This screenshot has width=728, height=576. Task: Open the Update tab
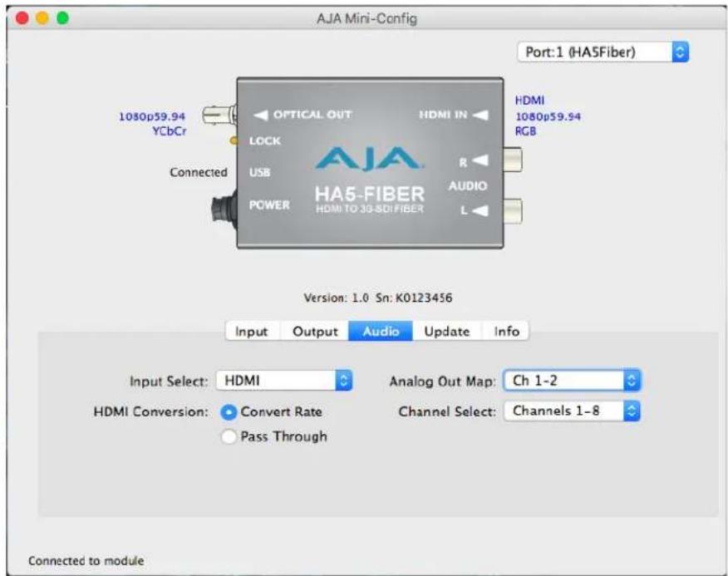(x=447, y=331)
